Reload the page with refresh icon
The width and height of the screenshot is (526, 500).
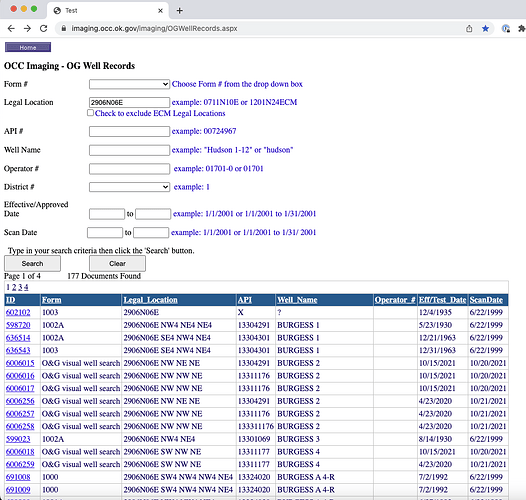(x=44, y=29)
